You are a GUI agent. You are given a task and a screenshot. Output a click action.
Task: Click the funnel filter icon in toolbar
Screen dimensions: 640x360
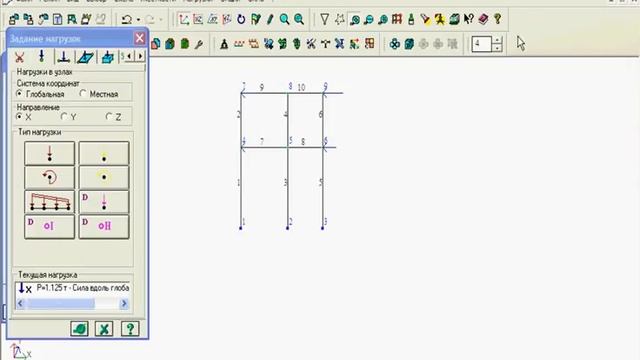click(324, 19)
